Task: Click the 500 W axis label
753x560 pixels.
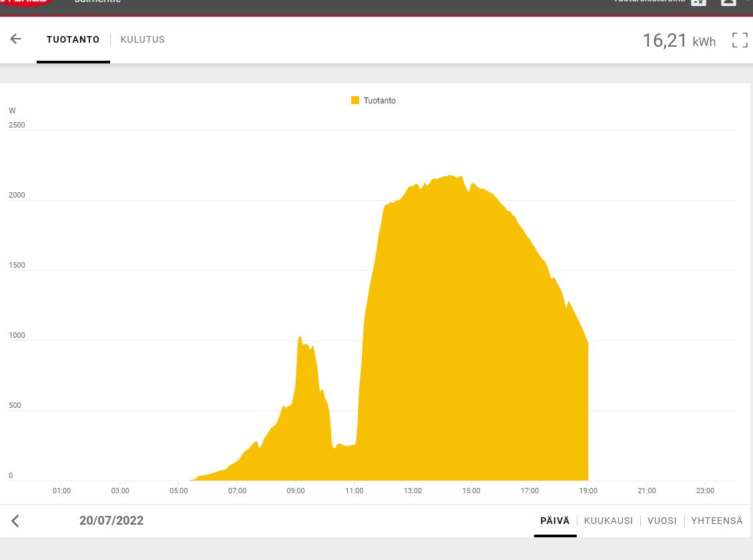Action: [x=15, y=405]
